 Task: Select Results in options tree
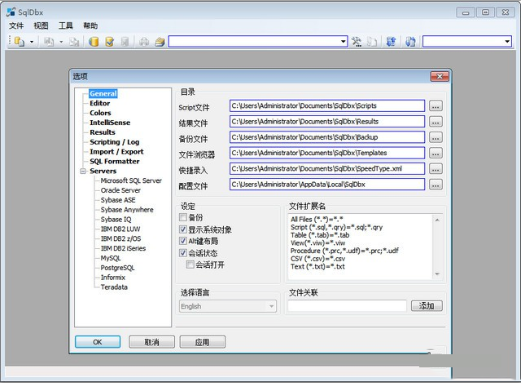[102, 132]
